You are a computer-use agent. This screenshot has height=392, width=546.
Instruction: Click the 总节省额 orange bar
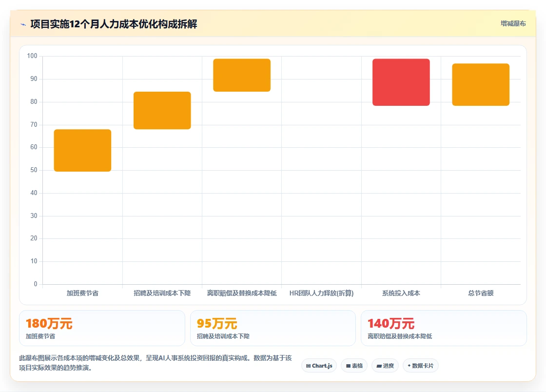click(x=481, y=85)
